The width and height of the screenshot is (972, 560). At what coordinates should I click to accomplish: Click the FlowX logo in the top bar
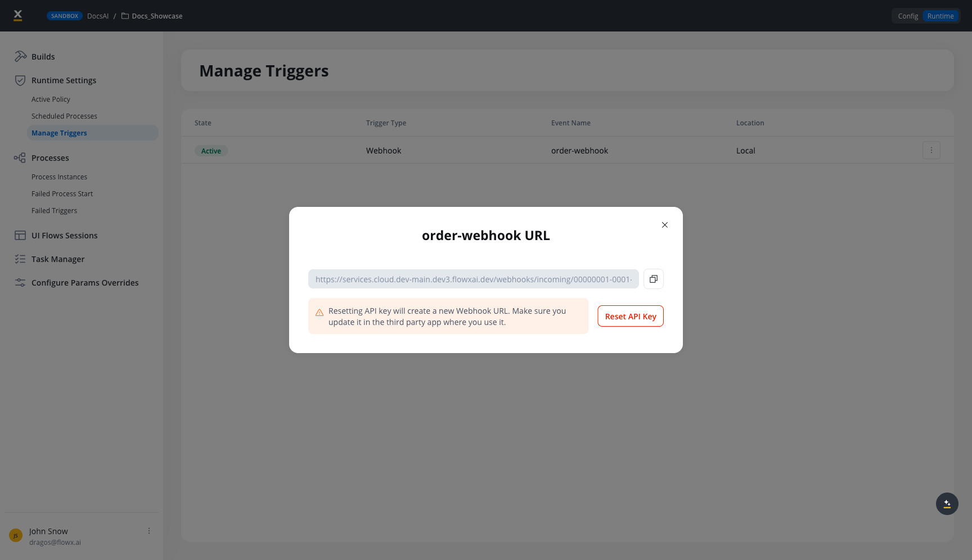coord(17,15)
